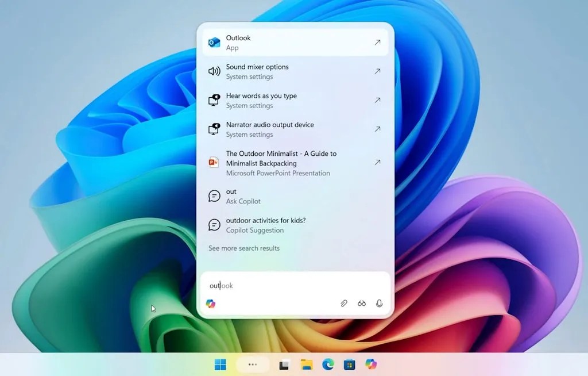
Task: Click the Sound mixer options speaker icon
Action: point(214,71)
